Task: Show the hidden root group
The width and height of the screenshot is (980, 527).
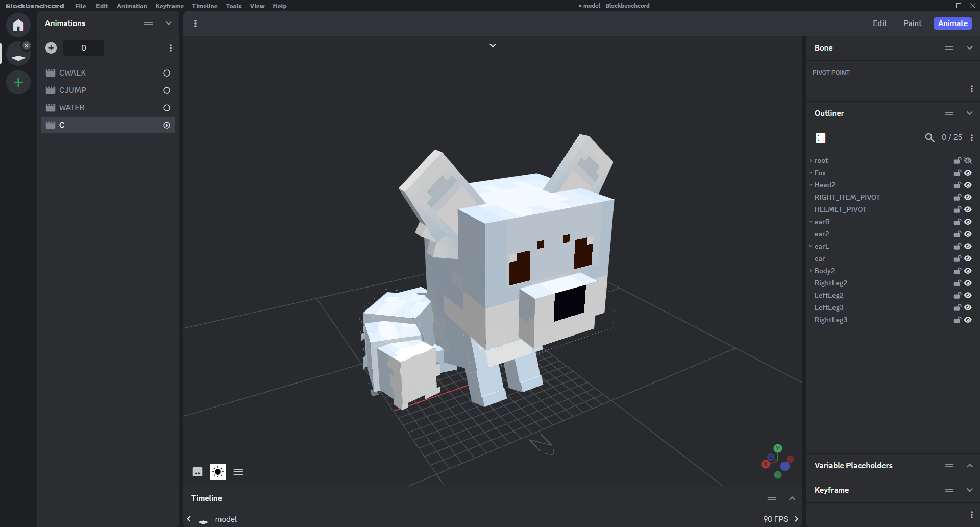Action: tap(968, 161)
